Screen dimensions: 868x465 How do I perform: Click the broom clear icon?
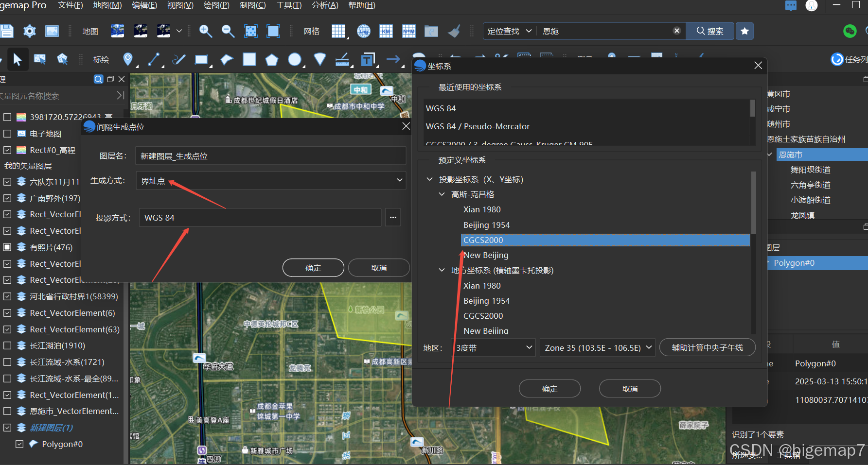click(x=454, y=31)
